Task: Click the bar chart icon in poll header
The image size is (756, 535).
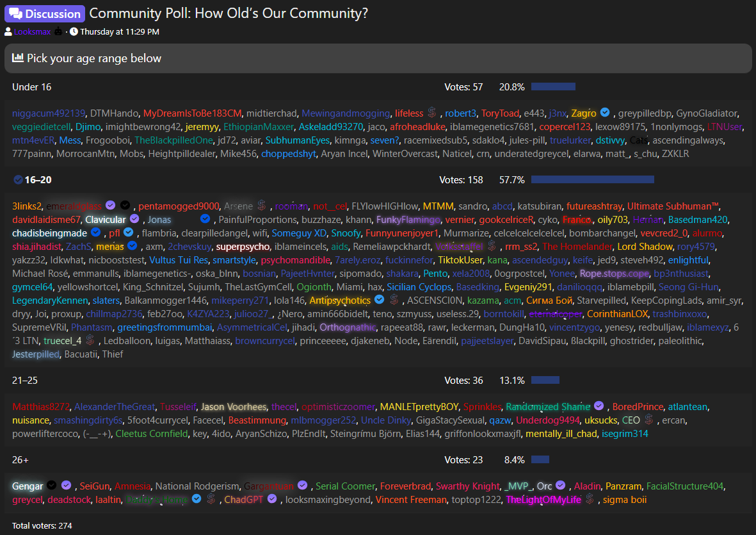Action: click(x=18, y=58)
